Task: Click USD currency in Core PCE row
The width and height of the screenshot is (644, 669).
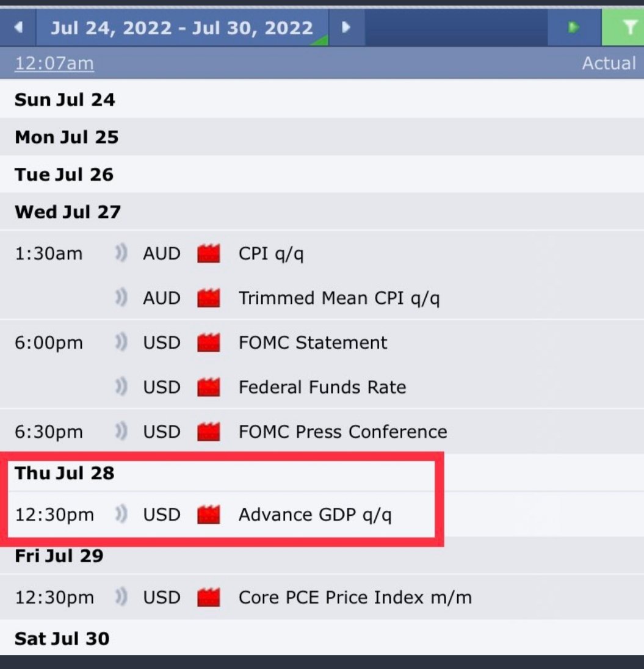Action: (x=162, y=598)
